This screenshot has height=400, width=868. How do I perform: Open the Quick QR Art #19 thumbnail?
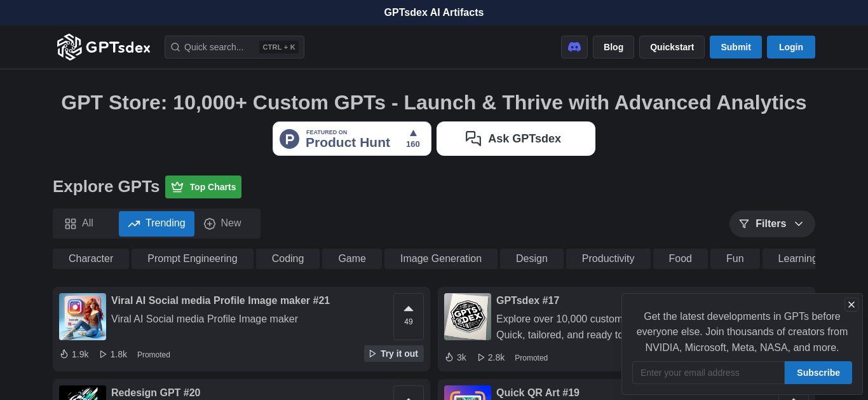[x=468, y=392]
